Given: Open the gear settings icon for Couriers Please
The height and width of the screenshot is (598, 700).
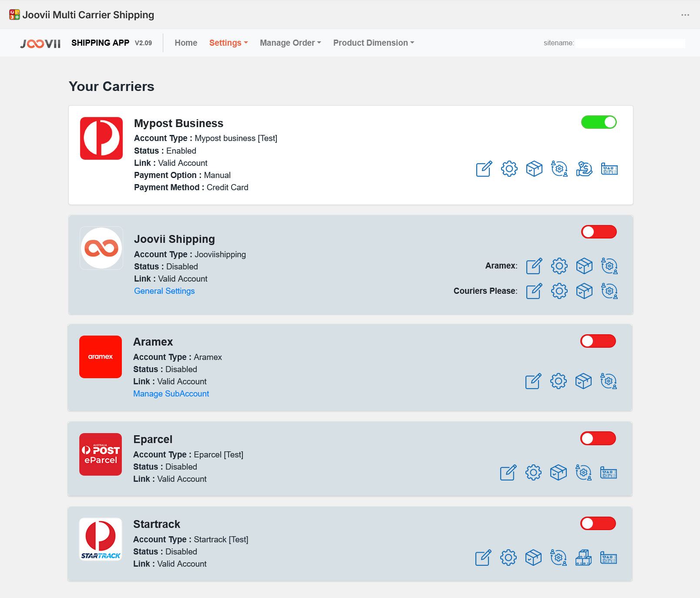Looking at the screenshot, I should (559, 291).
